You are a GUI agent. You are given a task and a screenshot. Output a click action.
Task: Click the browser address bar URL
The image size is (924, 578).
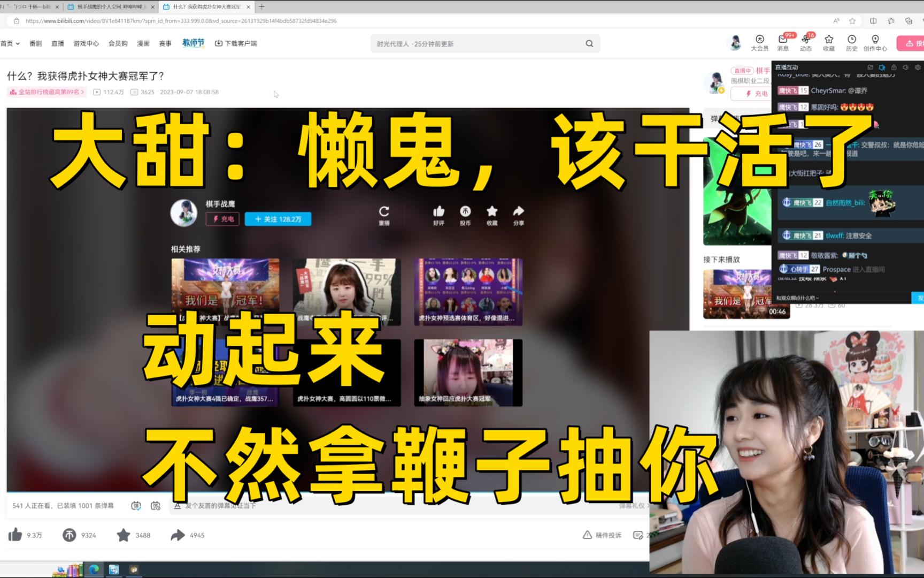181,21
